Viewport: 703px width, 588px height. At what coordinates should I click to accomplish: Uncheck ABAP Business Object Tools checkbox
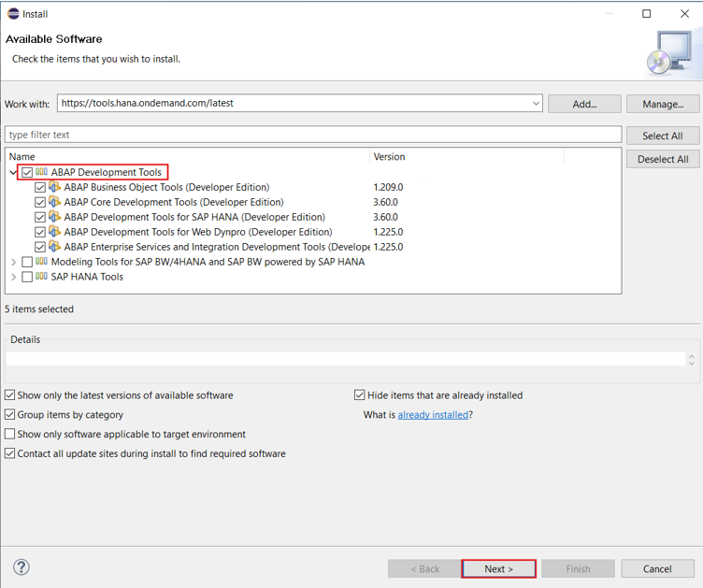(x=40, y=187)
